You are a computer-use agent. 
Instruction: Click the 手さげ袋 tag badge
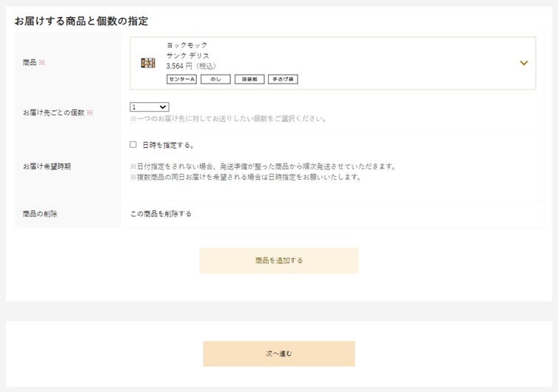tap(283, 79)
